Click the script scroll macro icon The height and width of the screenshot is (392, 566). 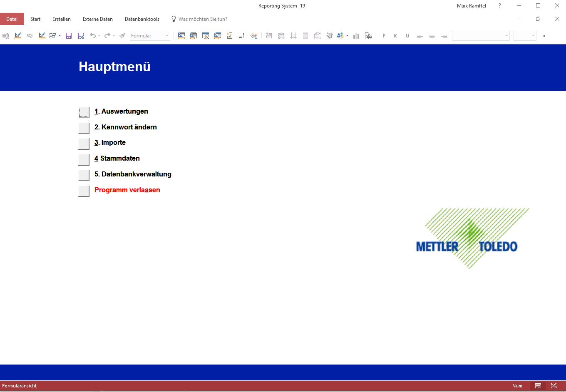point(241,36)
